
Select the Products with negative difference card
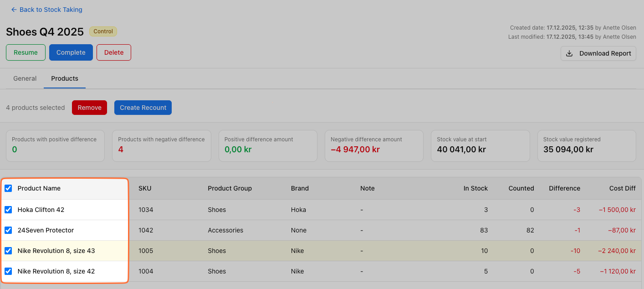click(161, 145)
